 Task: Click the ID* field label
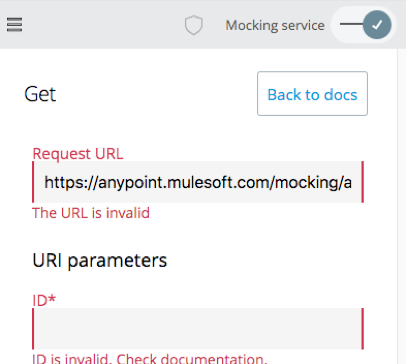pyautogui.click(x=44, y=300)
